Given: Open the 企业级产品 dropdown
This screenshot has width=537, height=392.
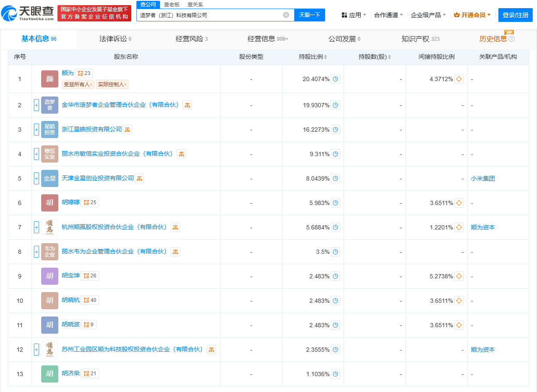Looking at the screenshot, I should 428,15.
